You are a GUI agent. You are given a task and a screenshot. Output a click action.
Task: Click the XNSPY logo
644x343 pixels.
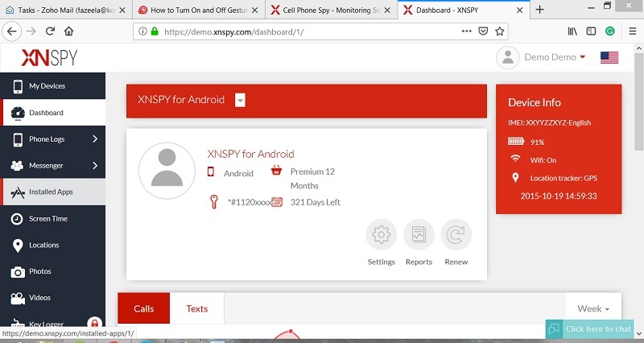point(49,57)
